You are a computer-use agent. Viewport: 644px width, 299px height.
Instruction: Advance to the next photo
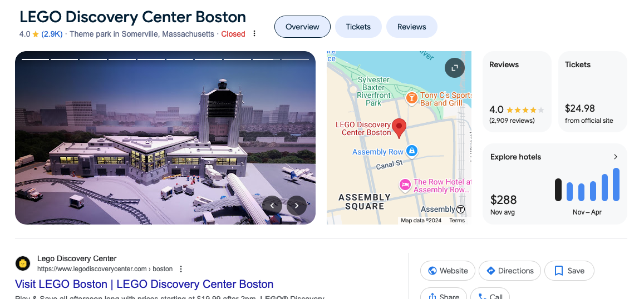[297, 206]
